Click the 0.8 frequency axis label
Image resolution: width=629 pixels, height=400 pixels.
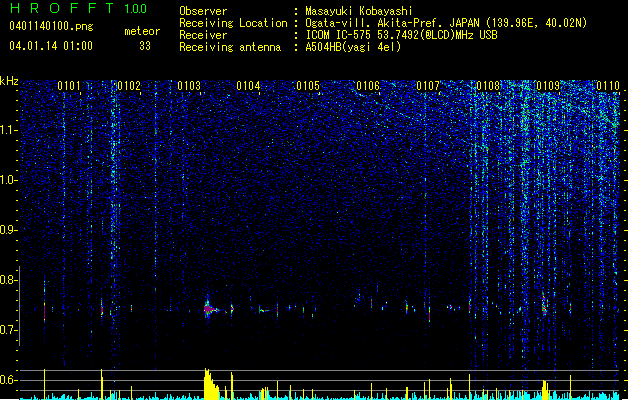click(9, 280)
